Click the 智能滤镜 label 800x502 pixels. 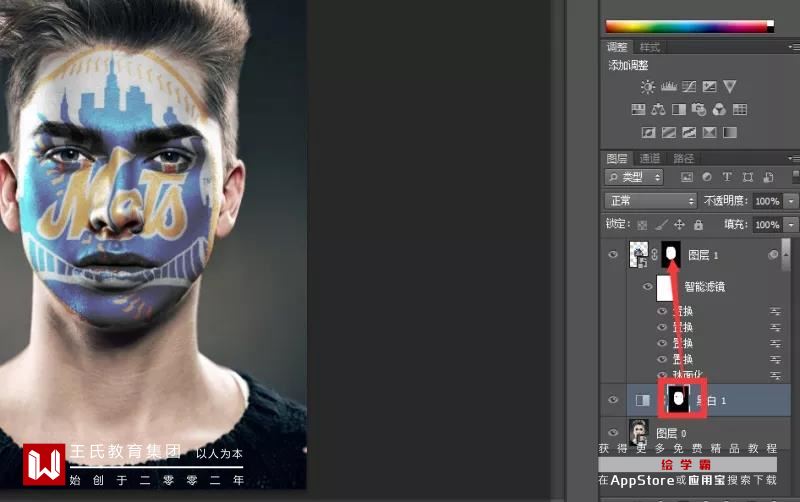pyautogui.click(x=705, y=287)
